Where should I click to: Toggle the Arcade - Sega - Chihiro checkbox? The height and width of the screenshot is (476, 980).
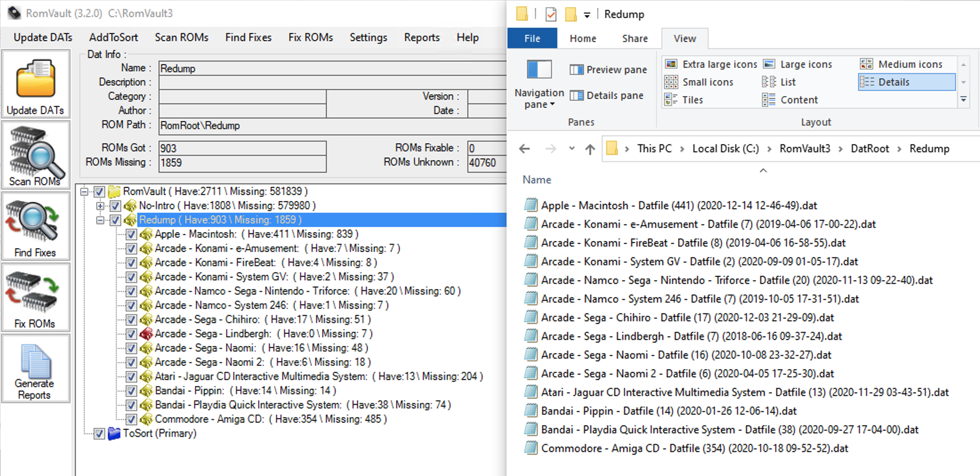tap(131, 320)
